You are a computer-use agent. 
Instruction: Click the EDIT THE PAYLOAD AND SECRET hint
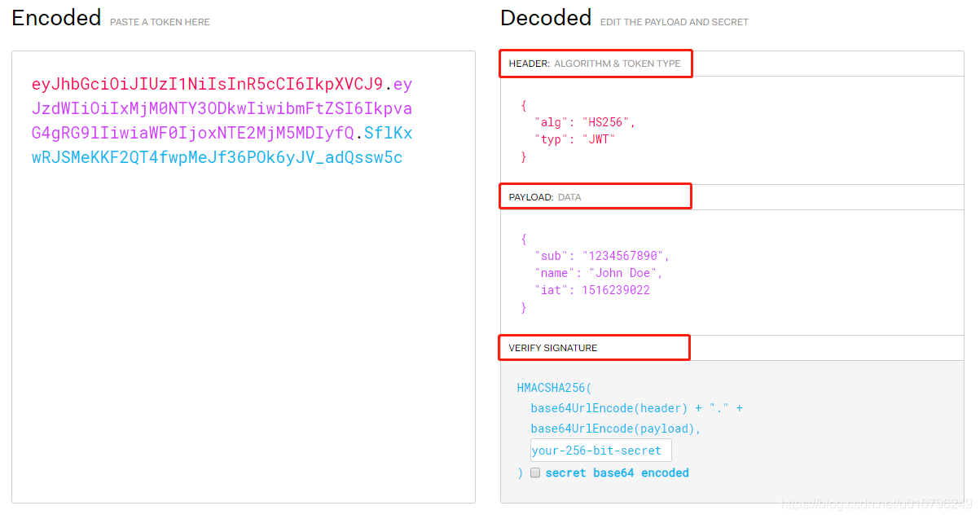coord(674,22)
